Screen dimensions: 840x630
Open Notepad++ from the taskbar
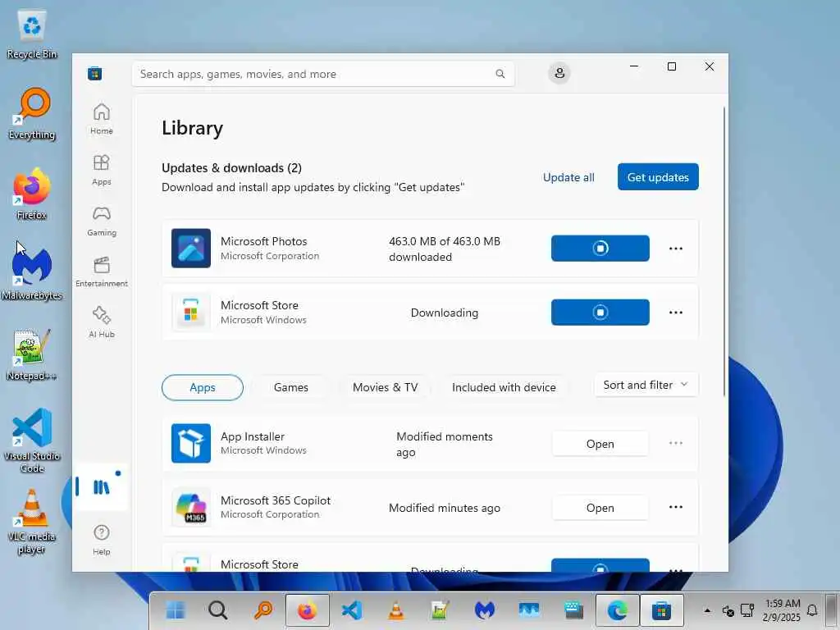[x=441, y=609]
